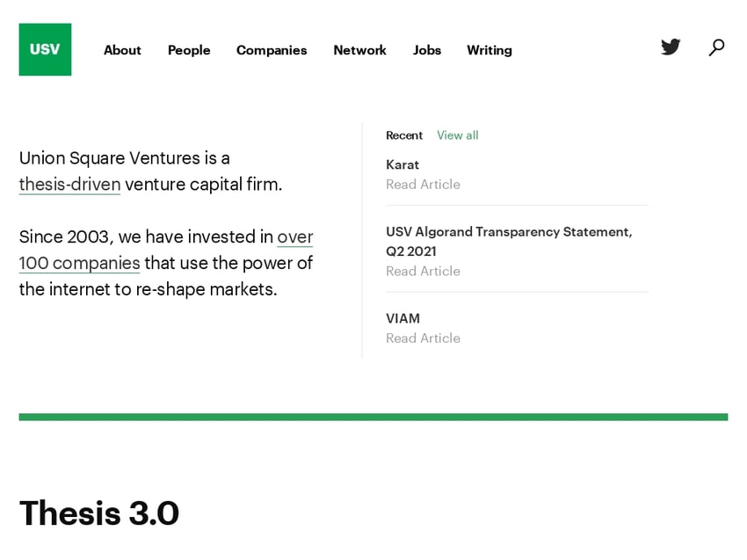747x560 pixels.
Task: Open the Karat article title
Action: coord(403,165)
